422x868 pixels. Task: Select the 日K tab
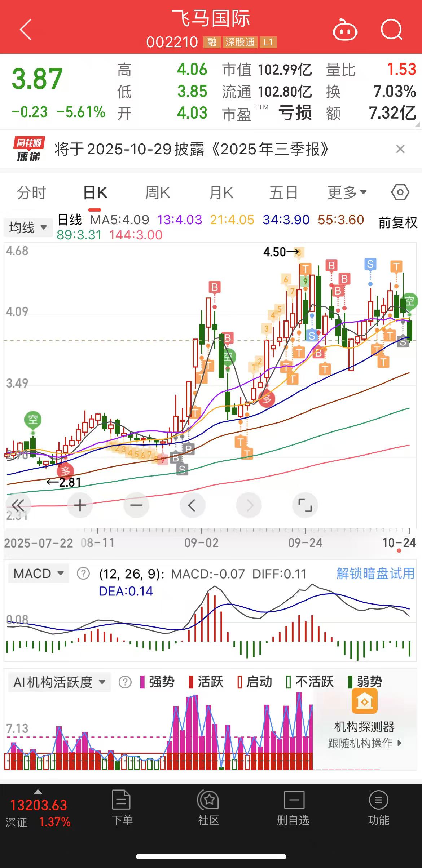tap(95, 193)
